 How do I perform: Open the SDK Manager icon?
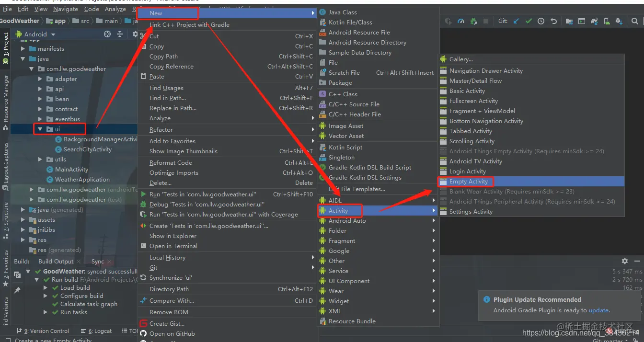(619, 21)
